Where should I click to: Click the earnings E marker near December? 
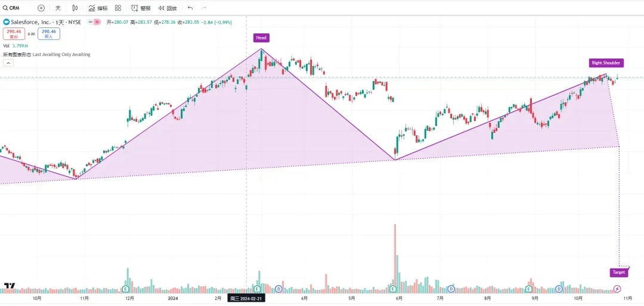point(126,289)
